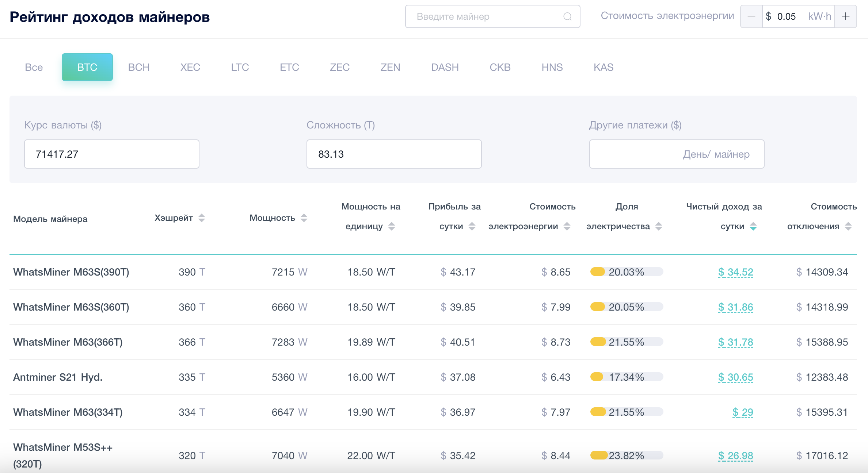The height and width of the screenshot is (473, 868).
Task: Decrease electricity cost with minus button
Action: point(751,16)
